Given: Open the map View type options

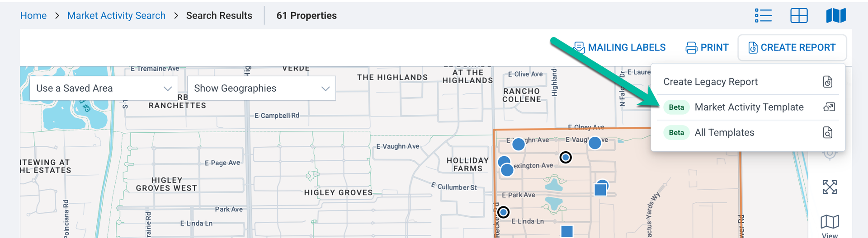Looking at the screenshot, I should coord(830,225).
